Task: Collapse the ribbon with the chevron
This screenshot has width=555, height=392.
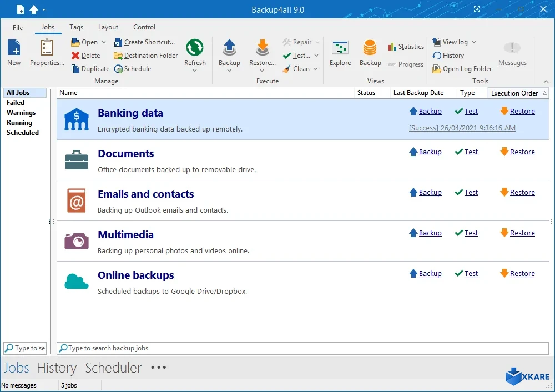Action: click(x=546, y=82)
